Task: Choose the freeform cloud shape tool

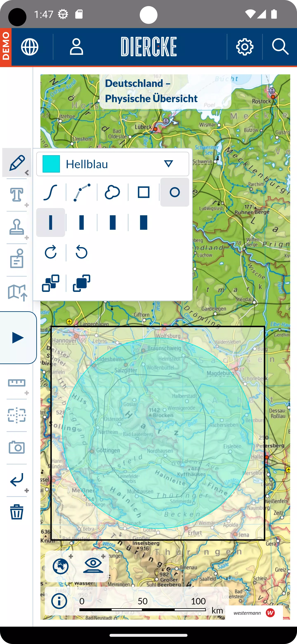Action: point(113,192)
